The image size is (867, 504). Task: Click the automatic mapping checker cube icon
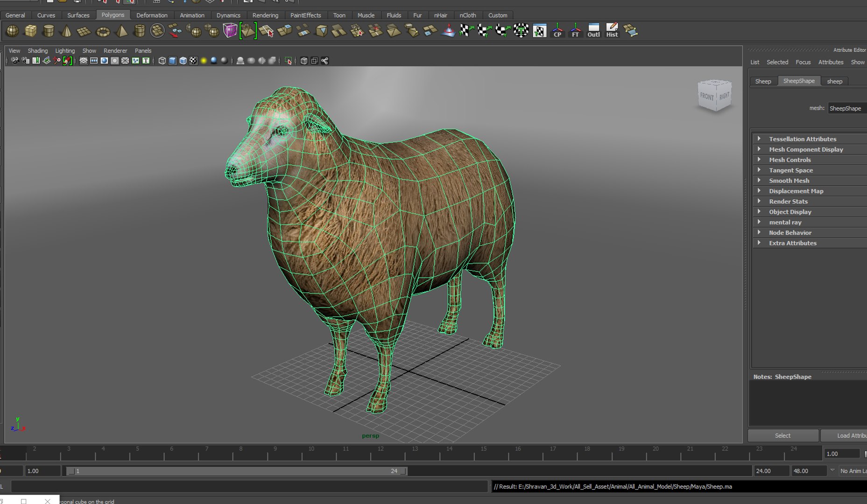[x=521, y=31]
